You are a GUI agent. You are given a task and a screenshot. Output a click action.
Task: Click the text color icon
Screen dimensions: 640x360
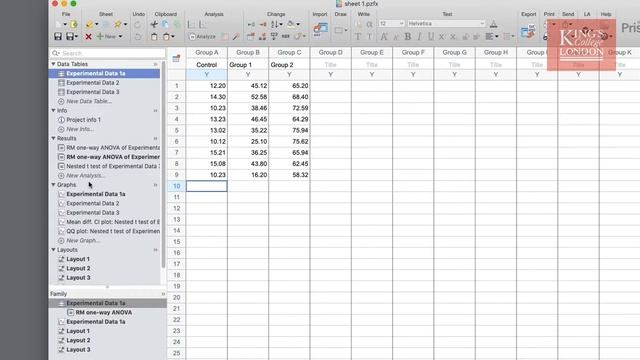[493, 24]
